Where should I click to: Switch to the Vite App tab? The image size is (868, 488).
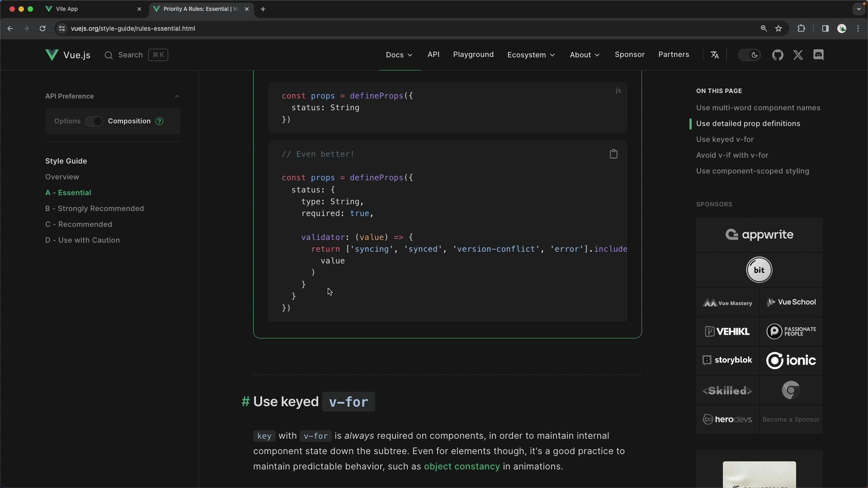pyautogui.click(x=94, y=9)
